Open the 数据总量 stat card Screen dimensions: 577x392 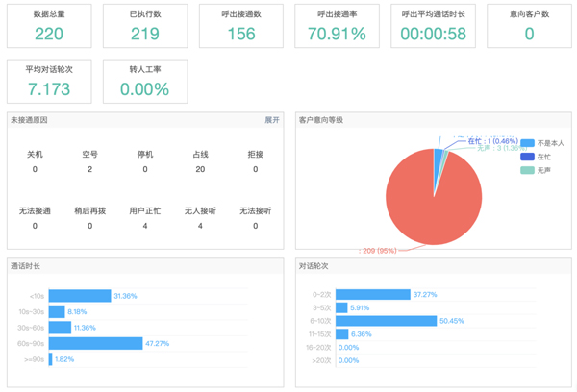point(49,26)
